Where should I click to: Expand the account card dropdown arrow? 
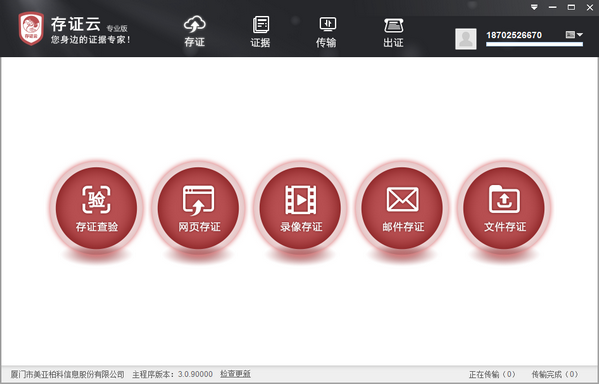tap(574, 35)
